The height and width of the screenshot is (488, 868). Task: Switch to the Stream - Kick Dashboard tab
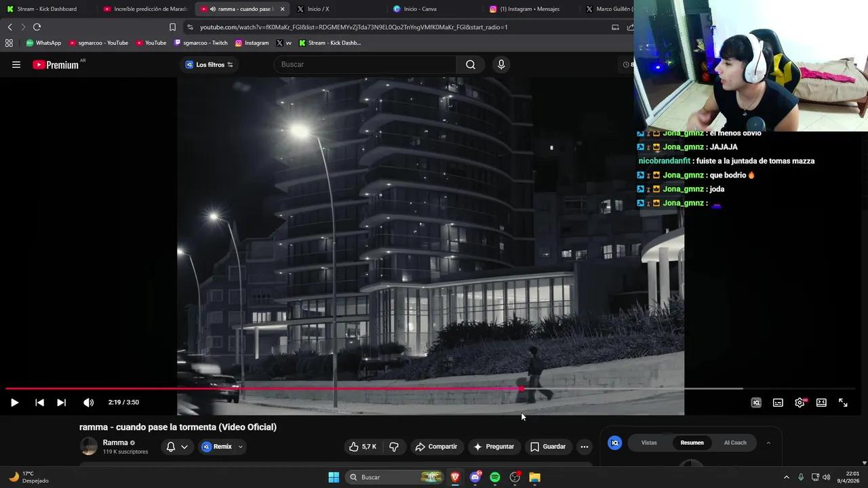pos(46,9)
